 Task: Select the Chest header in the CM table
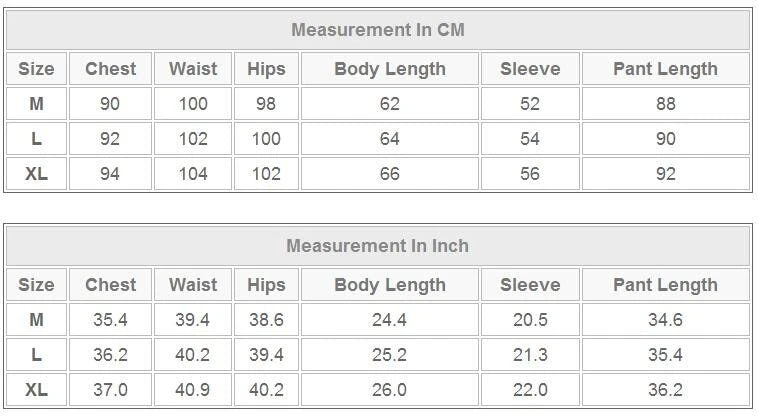(x=110, y=69)
